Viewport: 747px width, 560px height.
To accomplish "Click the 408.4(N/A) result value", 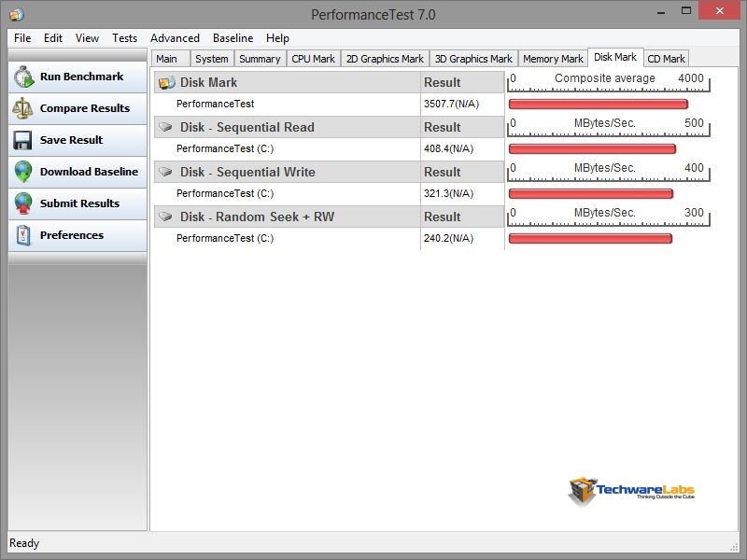I will pyautogui.click(x=448, y=148).
